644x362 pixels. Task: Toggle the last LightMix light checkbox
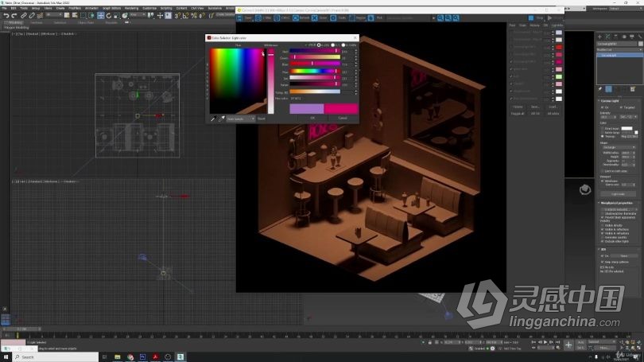point(511,99)
